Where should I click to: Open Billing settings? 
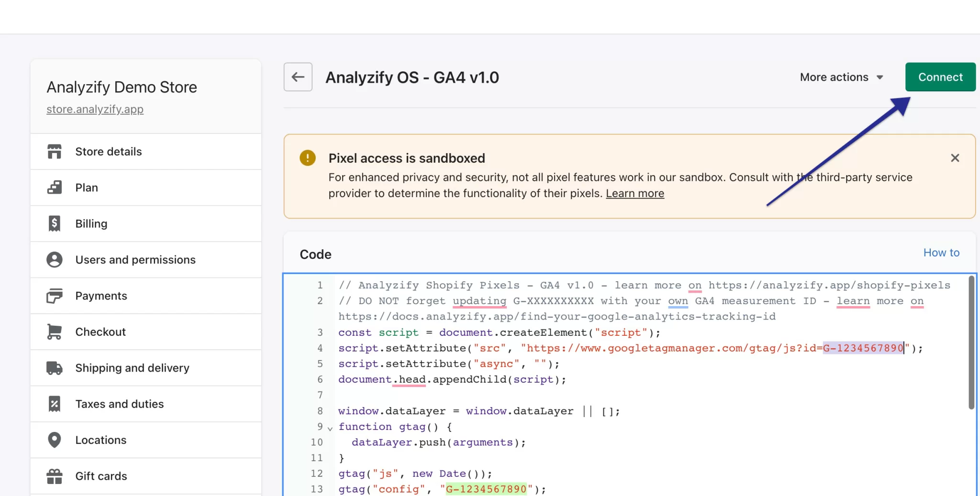coord(146,223)
